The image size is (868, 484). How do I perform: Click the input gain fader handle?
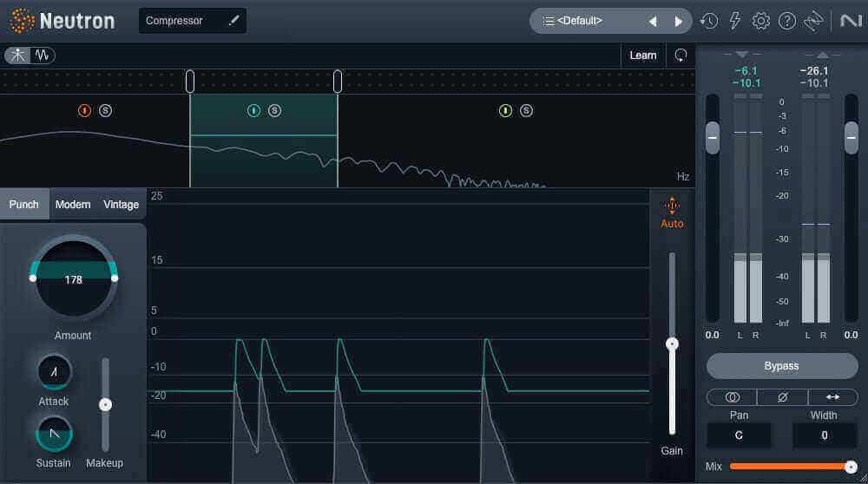pos(713,137)
